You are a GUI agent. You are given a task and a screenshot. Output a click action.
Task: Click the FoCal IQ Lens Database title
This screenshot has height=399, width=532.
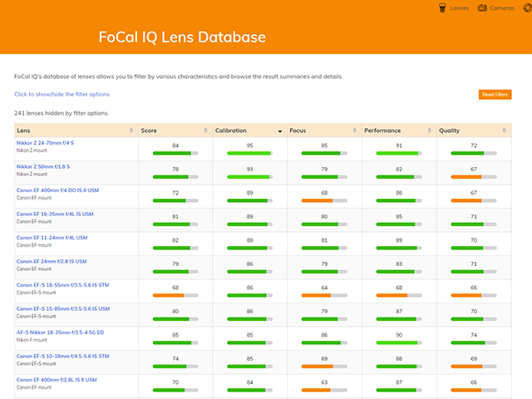[182, 37]
